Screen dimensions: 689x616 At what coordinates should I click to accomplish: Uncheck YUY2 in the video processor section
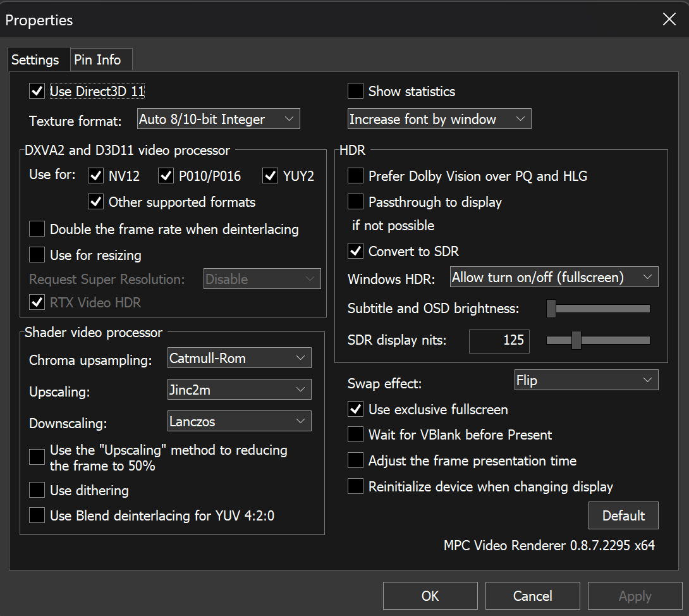(272, 176)
